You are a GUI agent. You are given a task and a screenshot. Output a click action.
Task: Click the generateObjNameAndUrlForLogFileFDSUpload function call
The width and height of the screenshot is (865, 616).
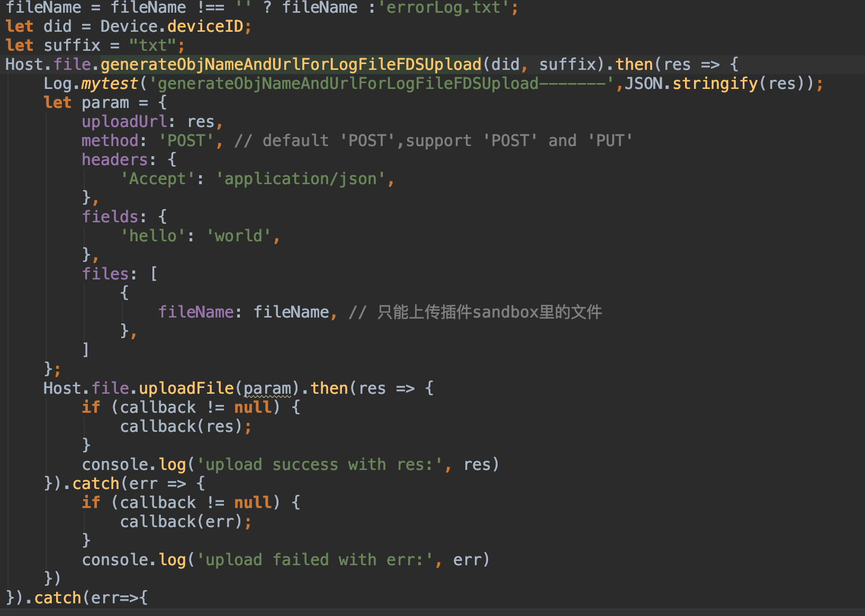click(x=290, y=64)
